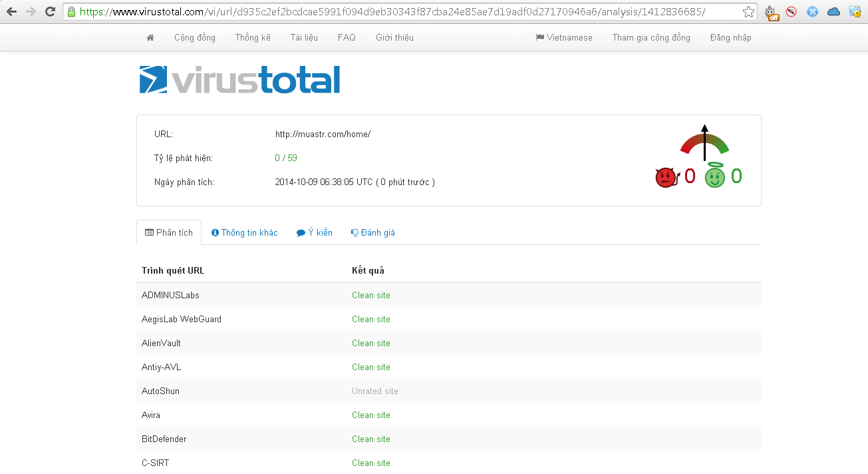Image resolution: width=868 pixels, height=474 pixels.
Task: Switch to the Thông tin khác tab
Action: [245, 232]
